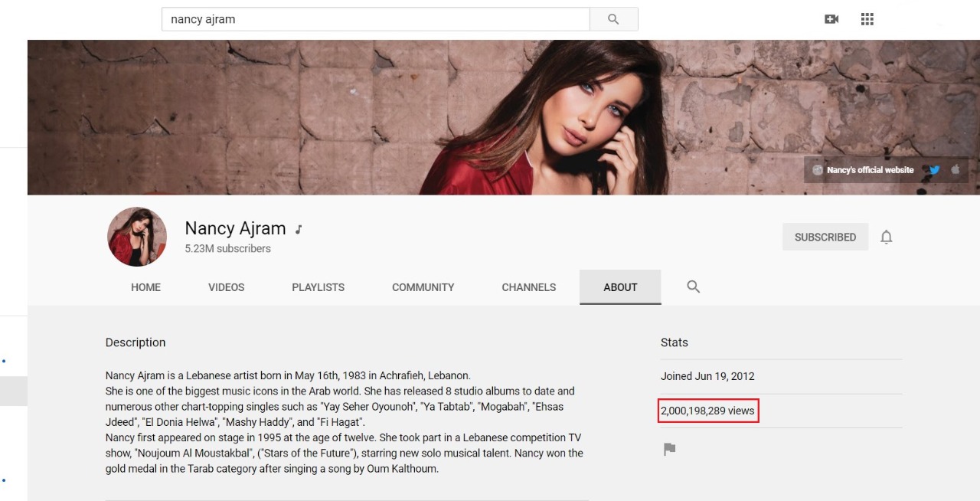Click the report user flag icon
980x501 pixels.
click(669, 450)
